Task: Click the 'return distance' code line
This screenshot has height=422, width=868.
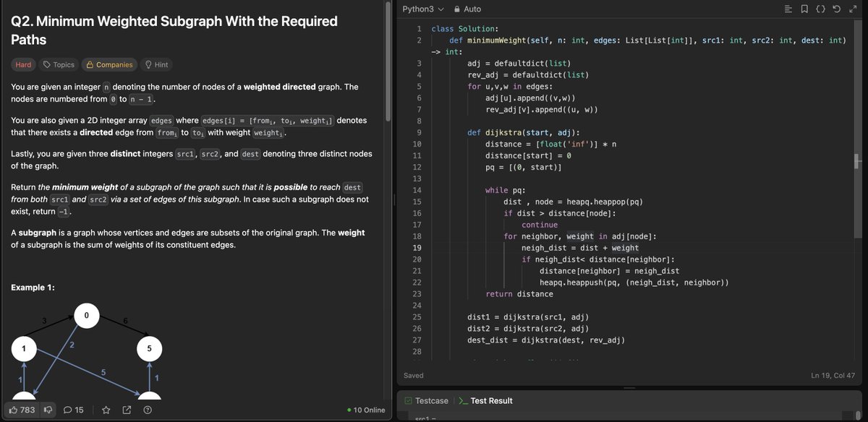Action: pos(519,294)
